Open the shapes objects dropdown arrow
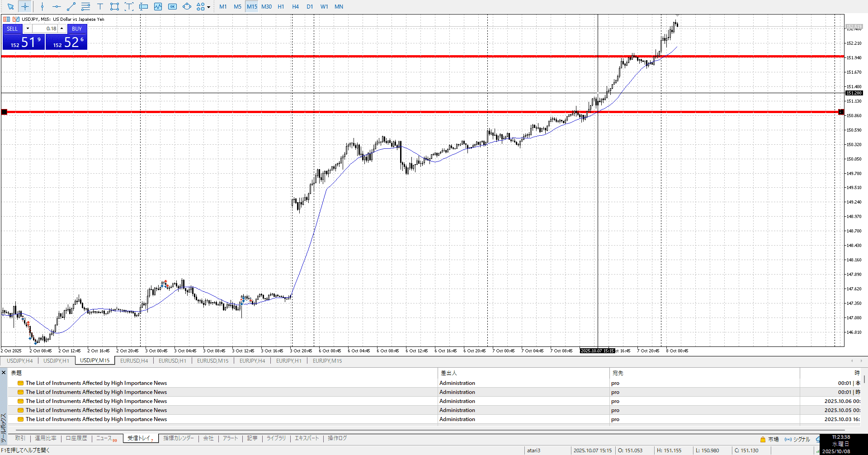The width and height of the screenshot is (868, 455). pos(208,7)
